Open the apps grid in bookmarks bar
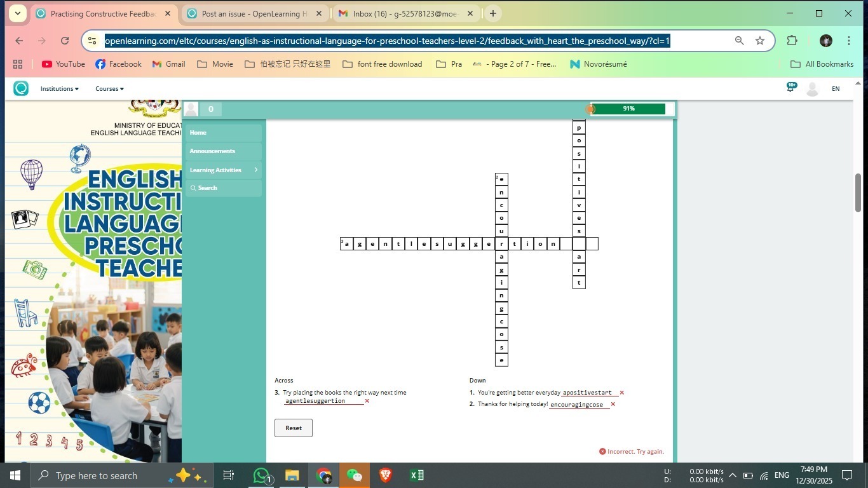 18,64
